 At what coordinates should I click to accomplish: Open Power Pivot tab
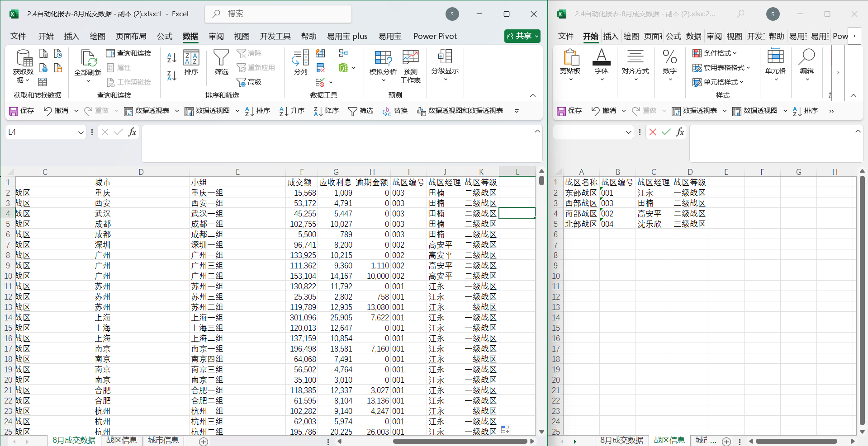point(435,36)
